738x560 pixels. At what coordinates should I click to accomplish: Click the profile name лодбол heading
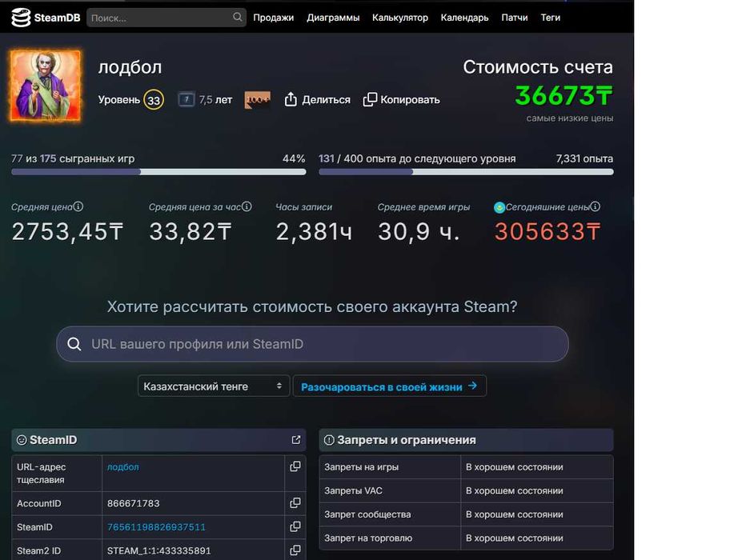pos(130,67)
